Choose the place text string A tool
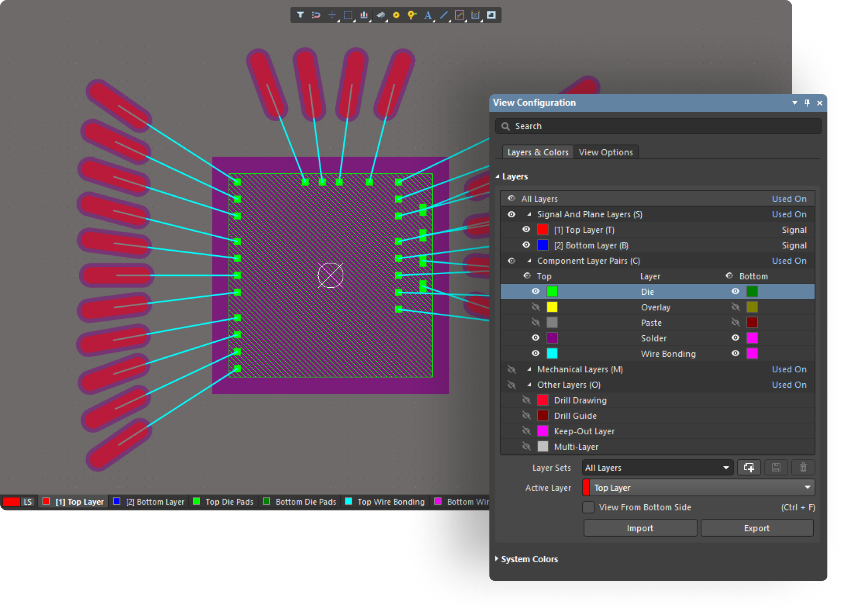Viewport: 845px width, 616px height. coord(427,15)
